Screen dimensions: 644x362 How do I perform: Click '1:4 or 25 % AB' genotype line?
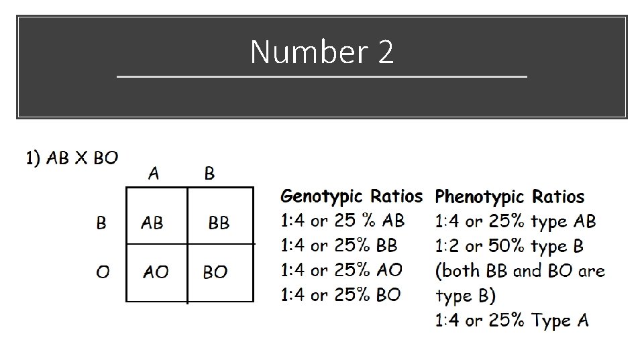click(x=343, y=221)
